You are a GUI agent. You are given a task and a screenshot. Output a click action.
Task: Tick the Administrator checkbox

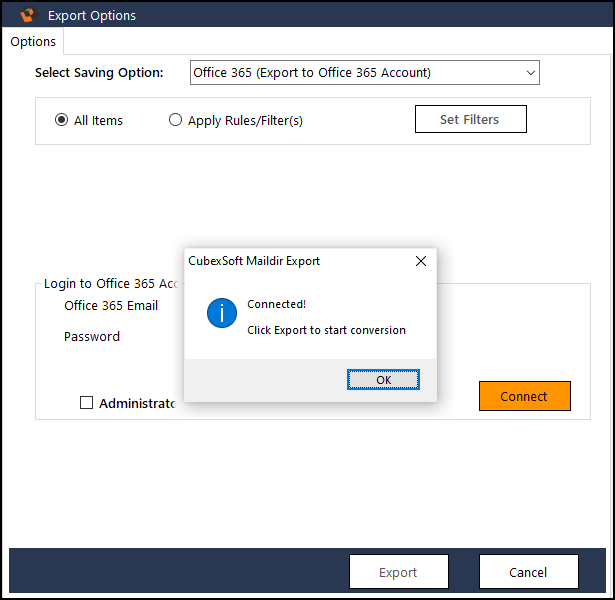click(86, 403)
